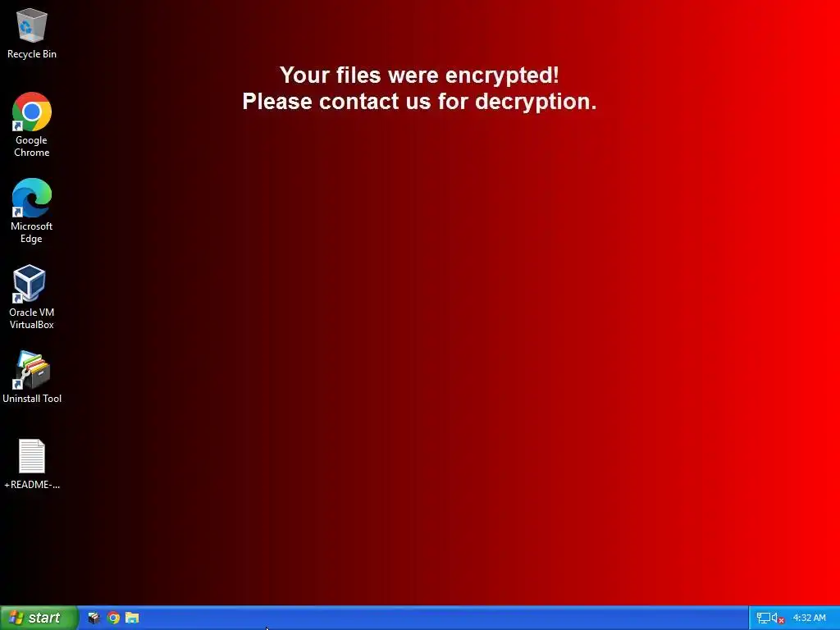Click the 'Microsoft Edge' caption label

click(x=32, y=232)
